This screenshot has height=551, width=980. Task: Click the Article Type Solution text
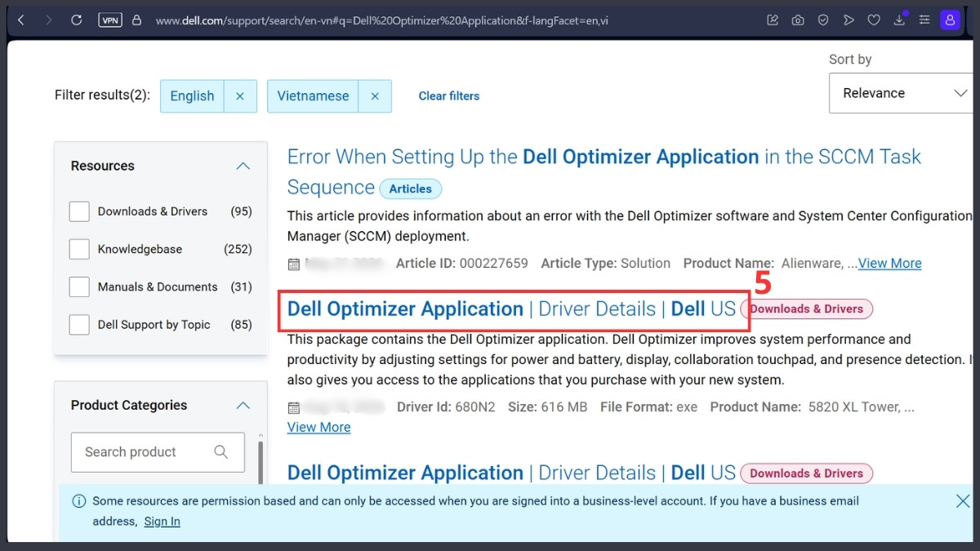[606, 263]
